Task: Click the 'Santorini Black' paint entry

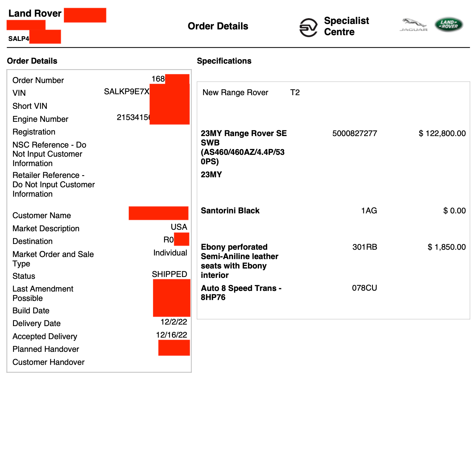Action: (230, 211)
